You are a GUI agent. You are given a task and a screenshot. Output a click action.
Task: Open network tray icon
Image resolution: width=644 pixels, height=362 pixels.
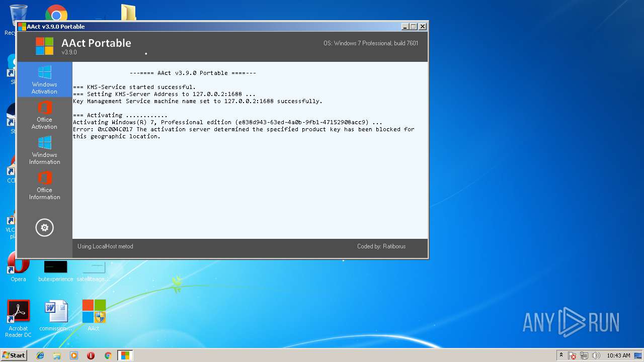584,355
